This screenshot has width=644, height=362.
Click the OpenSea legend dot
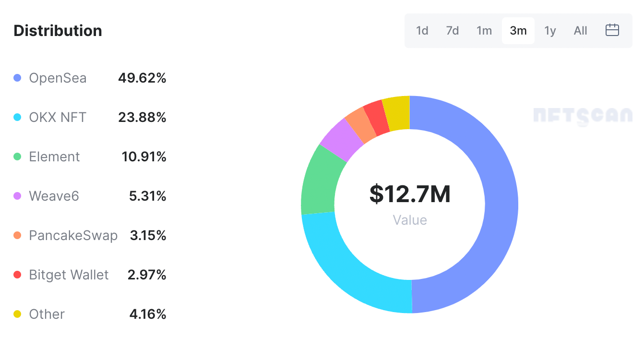coord(17,78)
